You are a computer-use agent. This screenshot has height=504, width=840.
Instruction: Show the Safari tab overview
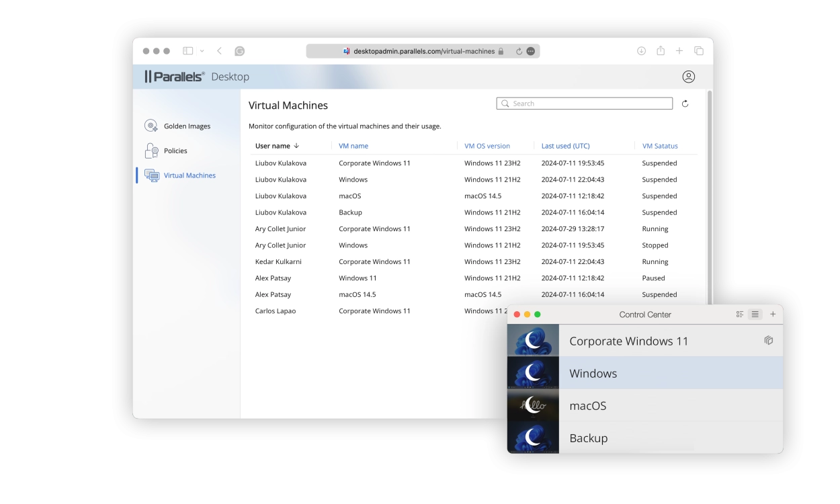pyautogui.click(x=699, y=51)
